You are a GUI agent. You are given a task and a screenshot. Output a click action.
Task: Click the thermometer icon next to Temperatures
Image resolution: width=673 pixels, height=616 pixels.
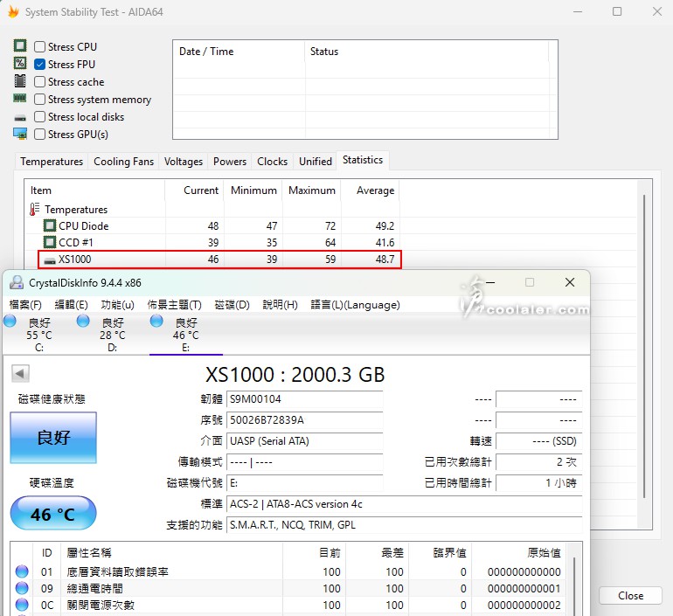tap(35, 210)
